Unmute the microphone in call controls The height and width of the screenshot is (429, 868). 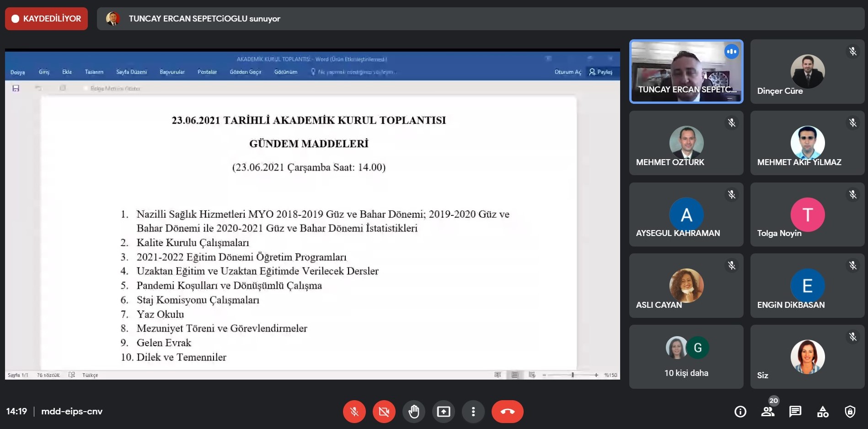354,412
